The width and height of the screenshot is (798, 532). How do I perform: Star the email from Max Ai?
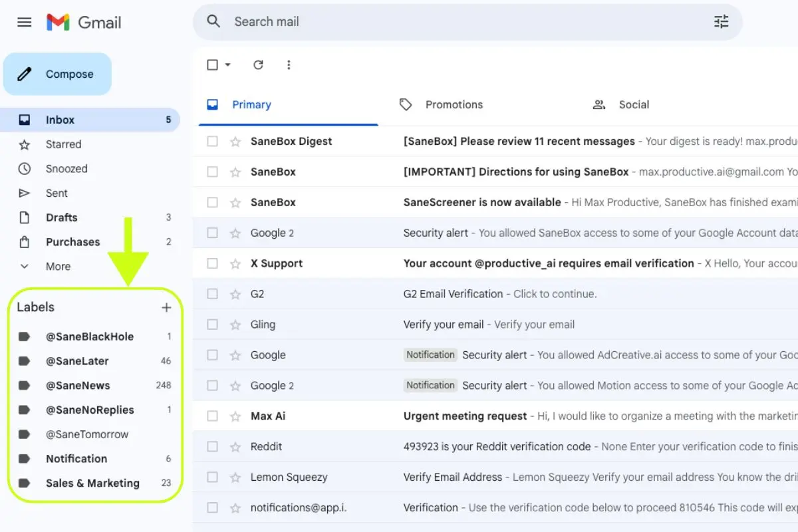[x=234, y=416]
